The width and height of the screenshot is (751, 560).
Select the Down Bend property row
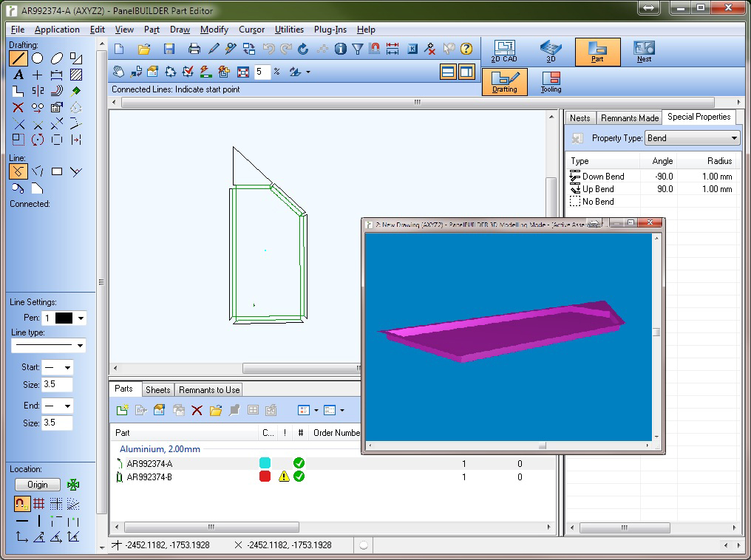tap(603, 177)
